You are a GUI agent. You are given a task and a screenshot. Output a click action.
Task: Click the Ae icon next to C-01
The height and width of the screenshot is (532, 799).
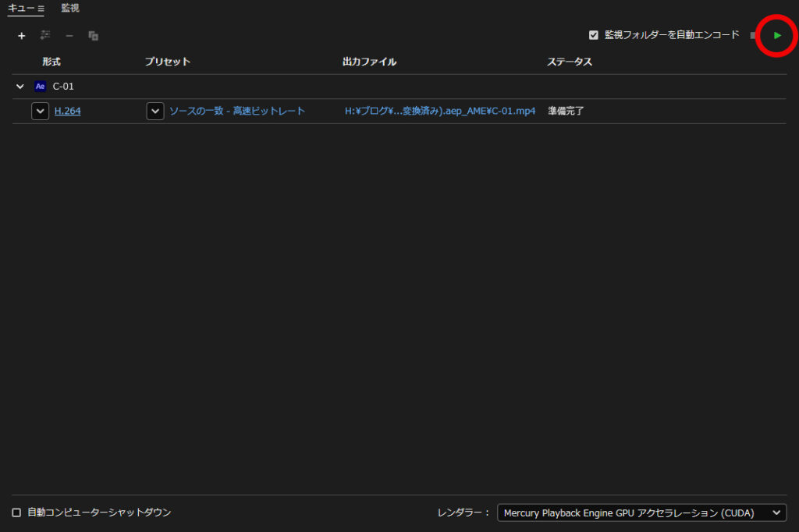click(41, 87)
